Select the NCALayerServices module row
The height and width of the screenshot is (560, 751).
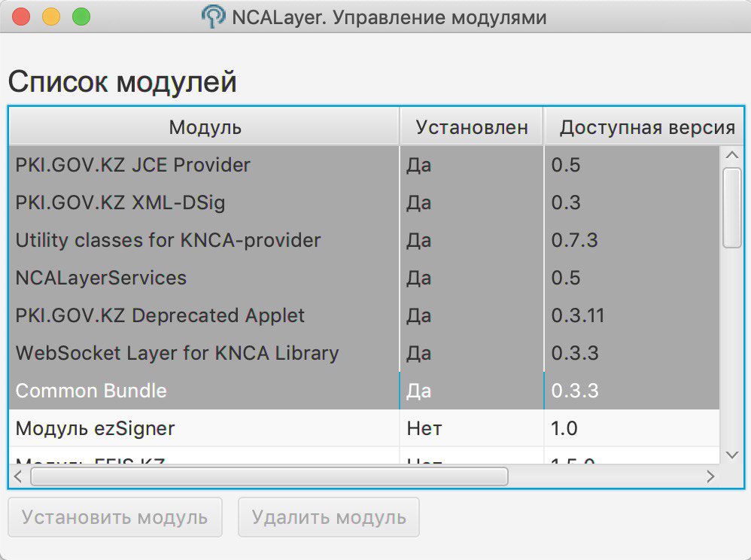click(x=364, y=278)
